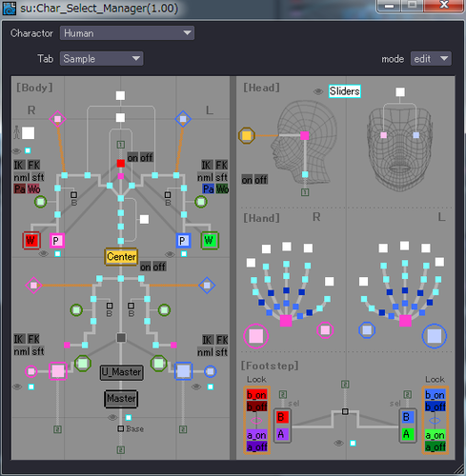Click the green a_on lock button
466x476 pixels.
(x=436, y=435)
